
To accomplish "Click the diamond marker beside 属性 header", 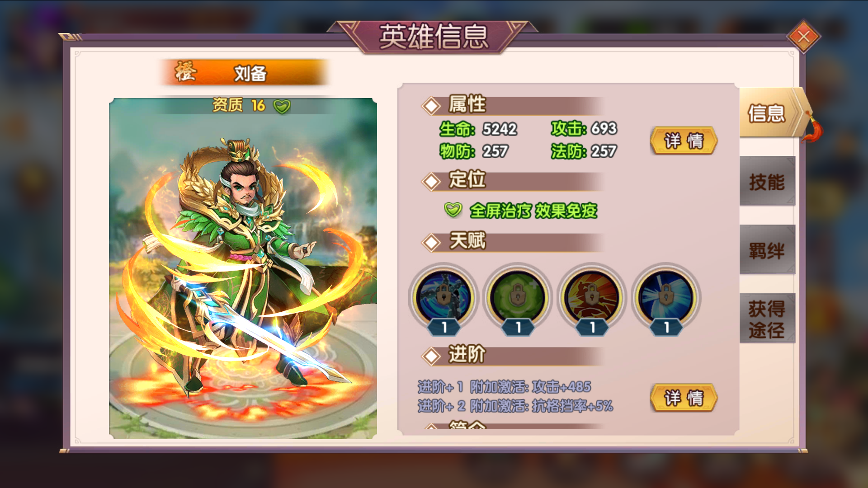I will point(431,106).
